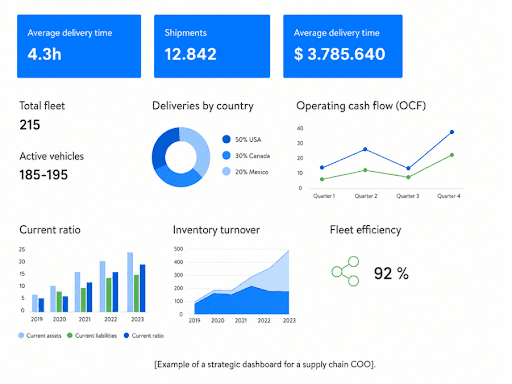The height and width of the screenshot is (384, 512).
Task: Click the 2021 Current ratio dark-blue bar
Action: pos(89,297)
